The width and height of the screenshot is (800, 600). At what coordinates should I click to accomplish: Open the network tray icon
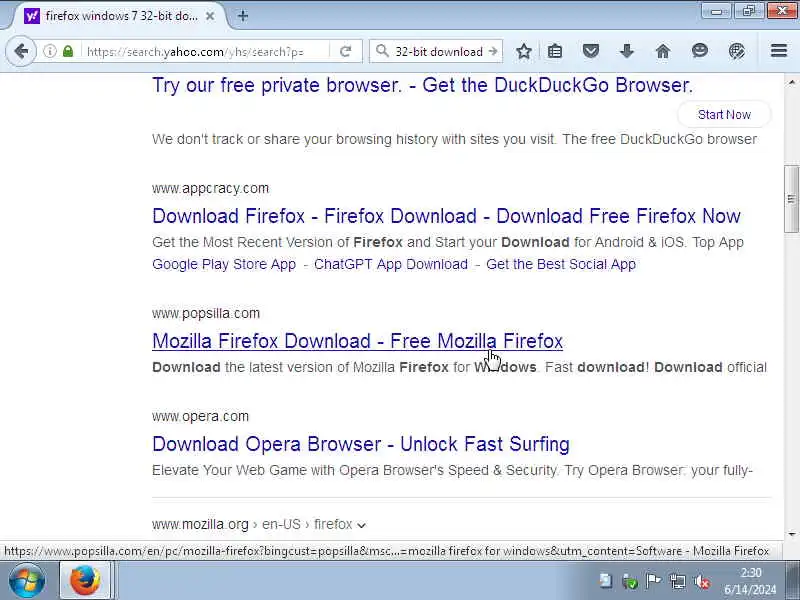point(678,581)
